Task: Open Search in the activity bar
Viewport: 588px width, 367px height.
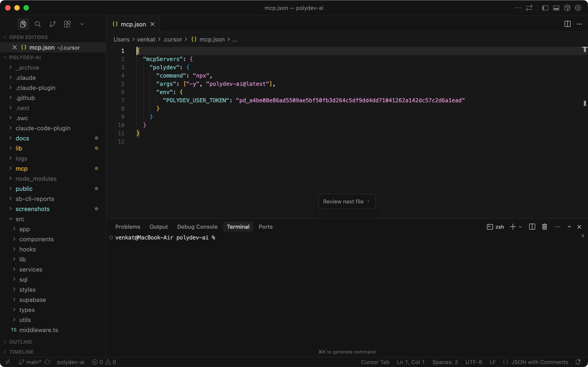Action: (38, 24)
